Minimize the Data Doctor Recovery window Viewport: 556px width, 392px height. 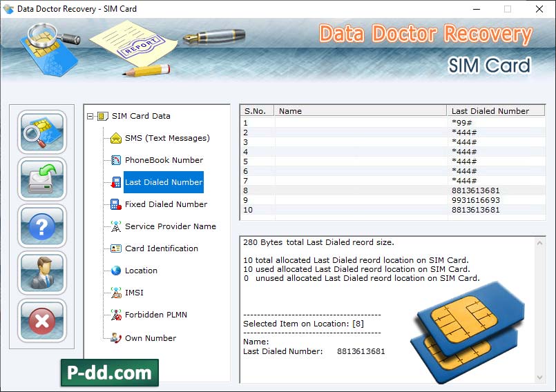(477, 9)
